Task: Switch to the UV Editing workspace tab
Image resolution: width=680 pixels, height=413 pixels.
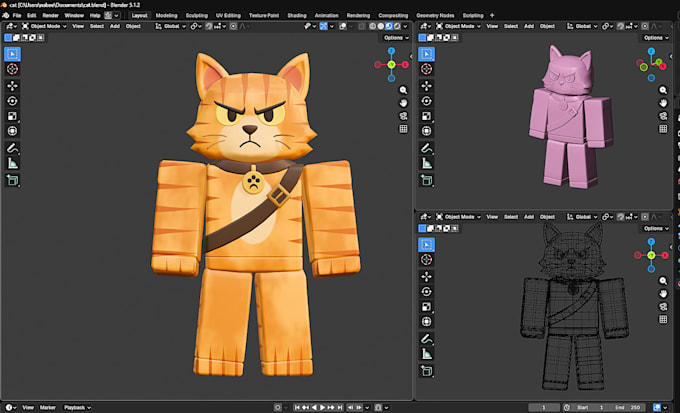Action: click(228, 15)
